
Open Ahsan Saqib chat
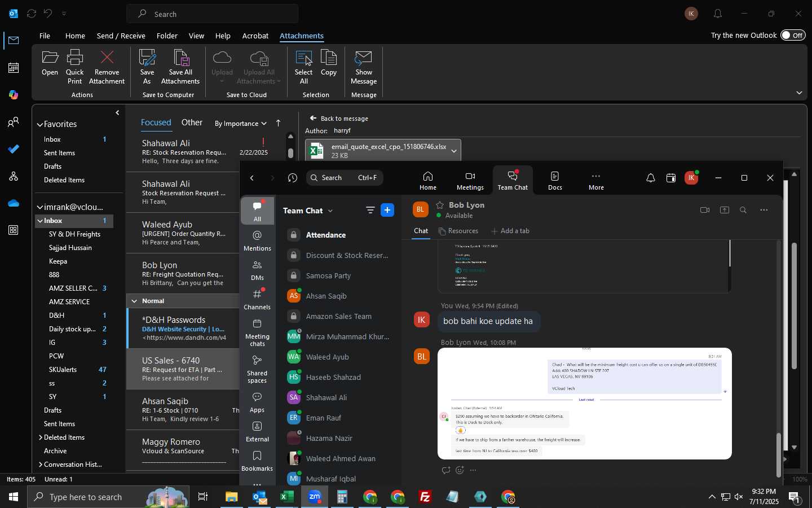tap(338, 296)
